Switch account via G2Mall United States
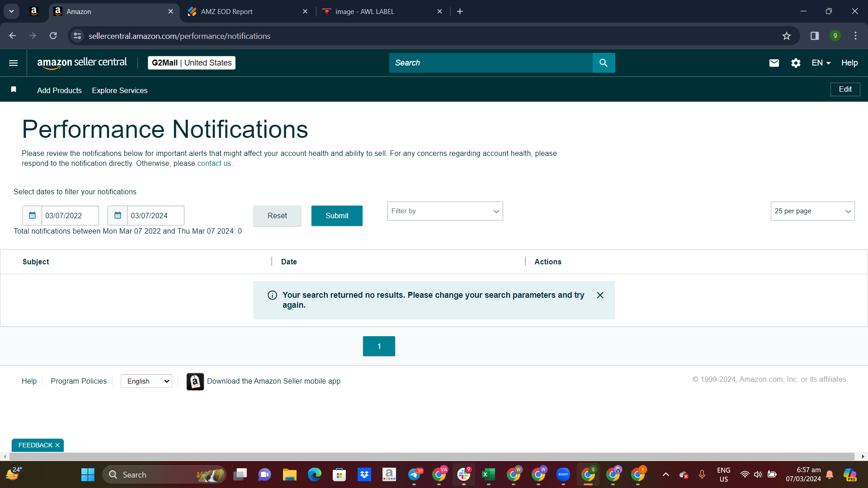This screenshot has height=488, width=868. [x=192, y=63]
